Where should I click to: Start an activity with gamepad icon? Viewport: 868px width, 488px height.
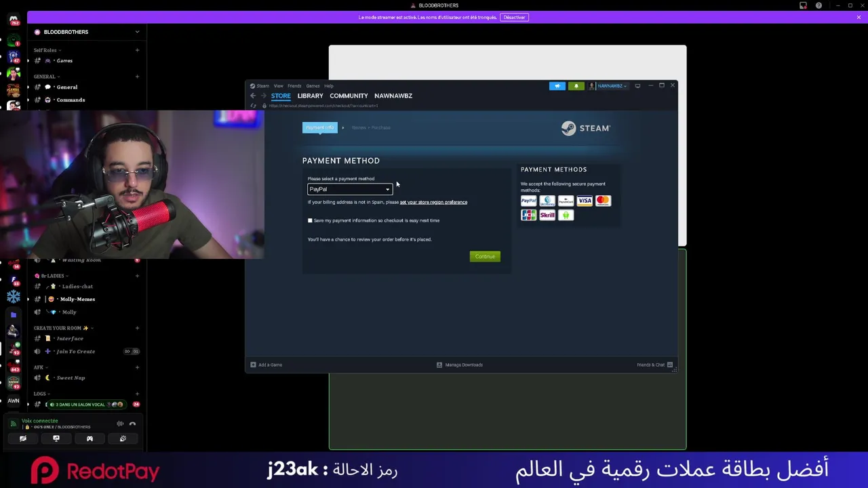click(90, 439)
